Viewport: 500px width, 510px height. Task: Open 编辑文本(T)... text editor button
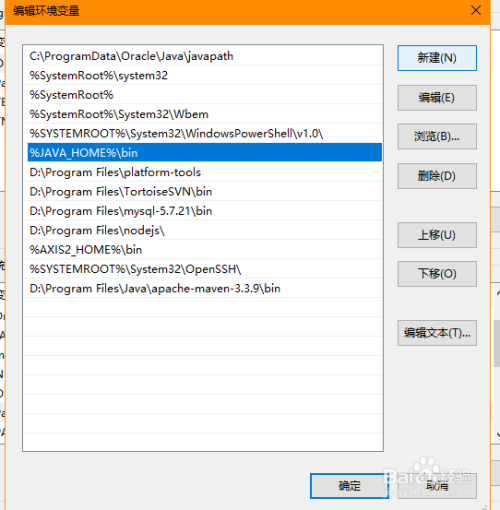(437, 333)
